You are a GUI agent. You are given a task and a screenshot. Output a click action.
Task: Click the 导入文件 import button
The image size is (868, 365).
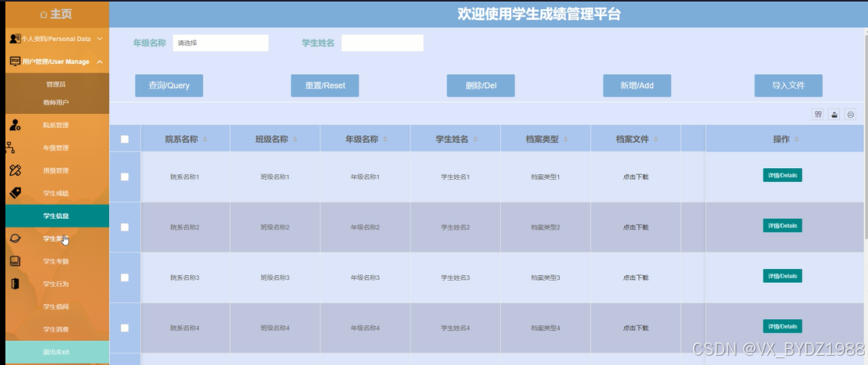[x=788, y=85]
